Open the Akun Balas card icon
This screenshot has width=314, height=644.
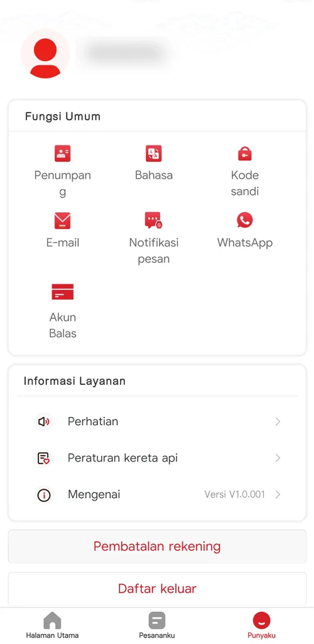tap(62, 292)
